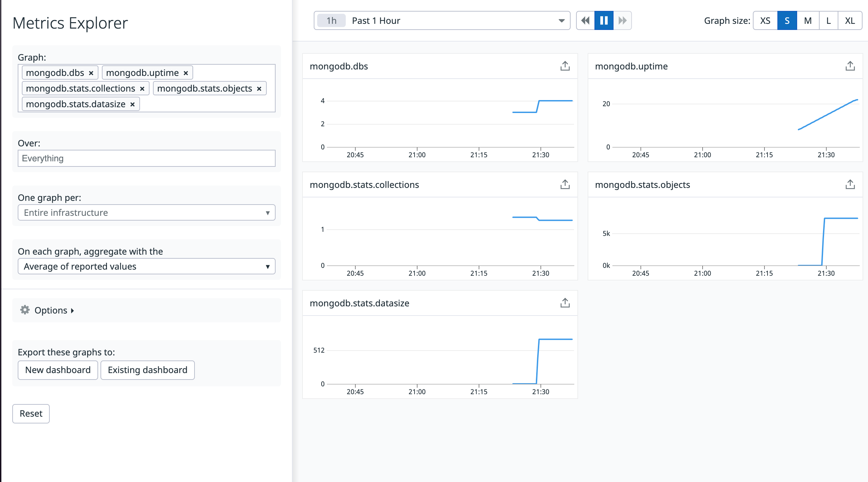The image size is (868, 482).
Task: Click the New dashboard button
Action: coord(58,370)
